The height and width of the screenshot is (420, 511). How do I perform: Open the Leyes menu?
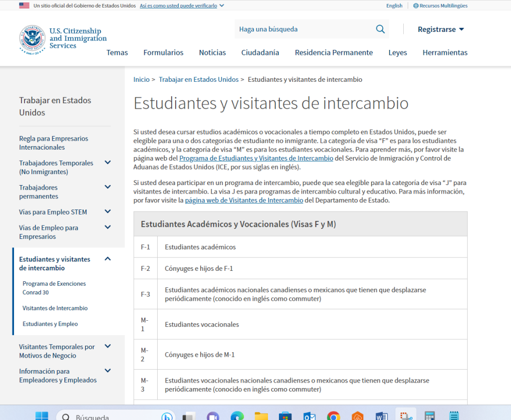[x=398, y=52]
